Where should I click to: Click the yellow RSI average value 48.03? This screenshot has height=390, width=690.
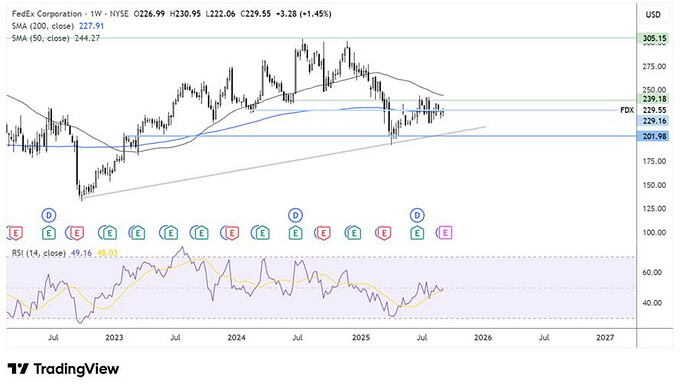pyautogui.click(x=106, y=253)
